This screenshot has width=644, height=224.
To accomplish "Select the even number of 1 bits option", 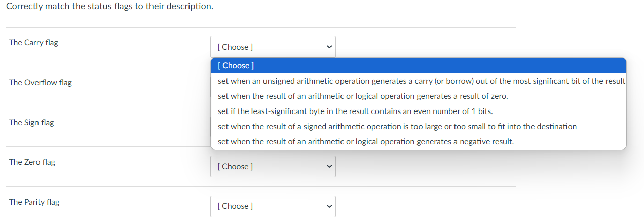I will click(355, 111).
